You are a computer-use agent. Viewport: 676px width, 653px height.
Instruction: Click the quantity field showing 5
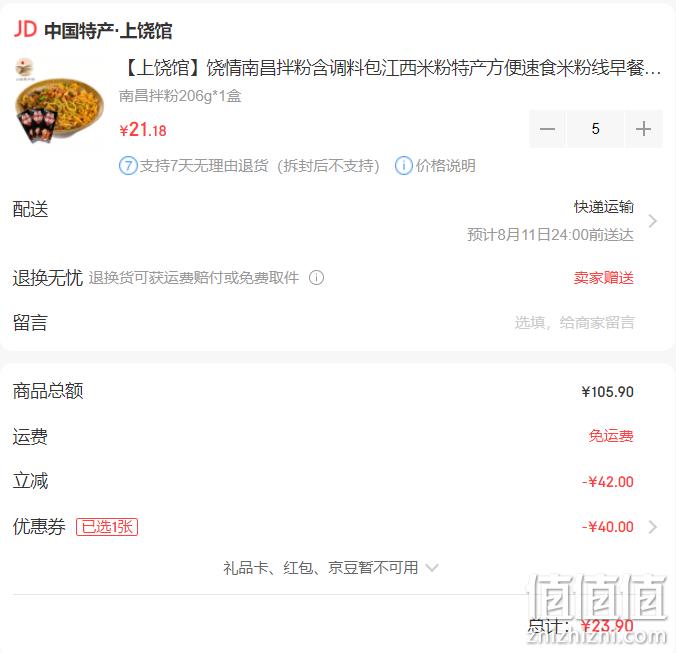pyautogui.click(x=595, y=129)
